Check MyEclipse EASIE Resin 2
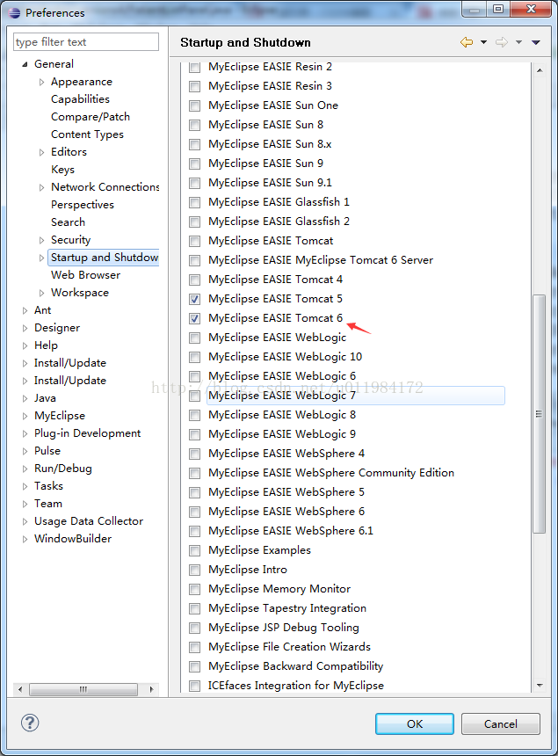Screen dimensions: 558x756 pyautogui.click(x=195, y=67)
